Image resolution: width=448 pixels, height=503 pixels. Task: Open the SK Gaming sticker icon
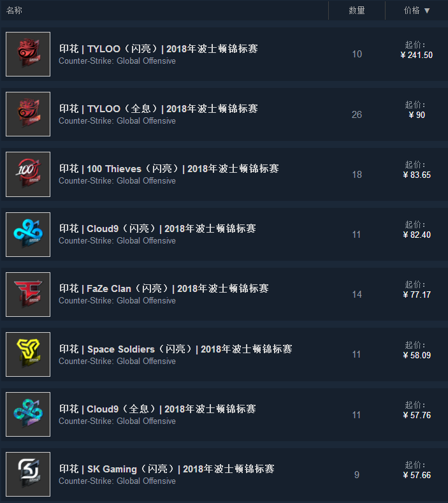[x=28, y=474]
